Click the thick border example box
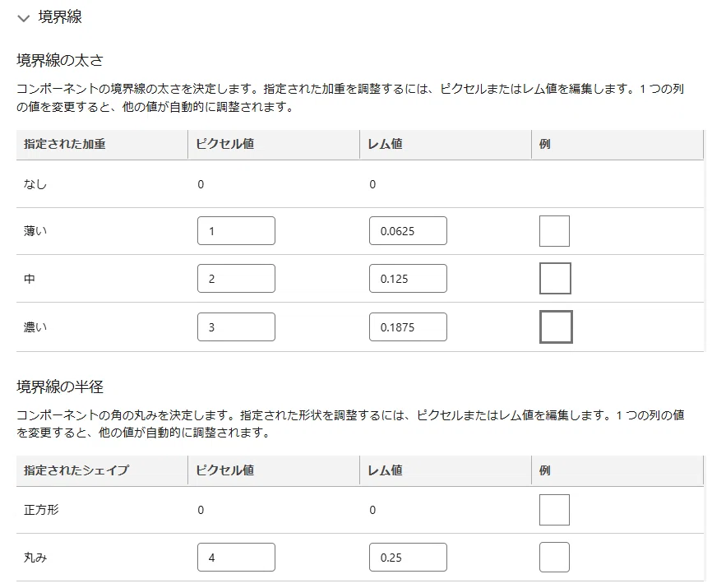This screenshot has width=712, height=588. tap(556, 327)
